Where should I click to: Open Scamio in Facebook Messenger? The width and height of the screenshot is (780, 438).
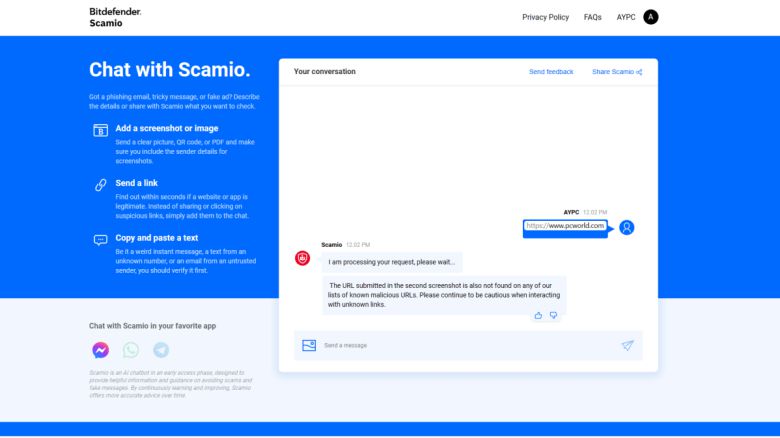click(x=100, y=350)
